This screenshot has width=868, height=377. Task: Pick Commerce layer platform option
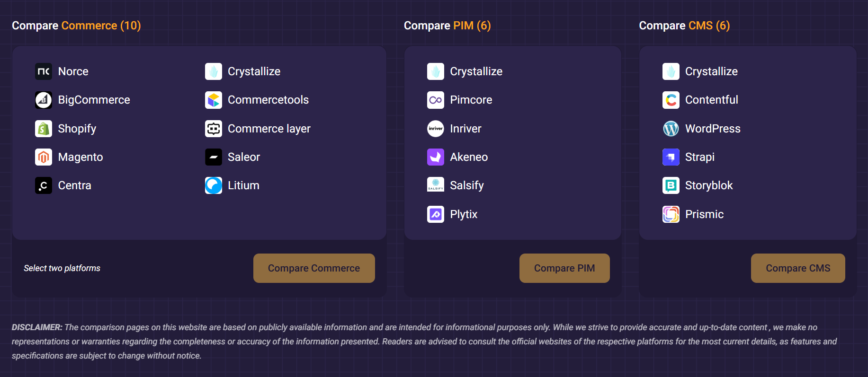coord(269,129)
